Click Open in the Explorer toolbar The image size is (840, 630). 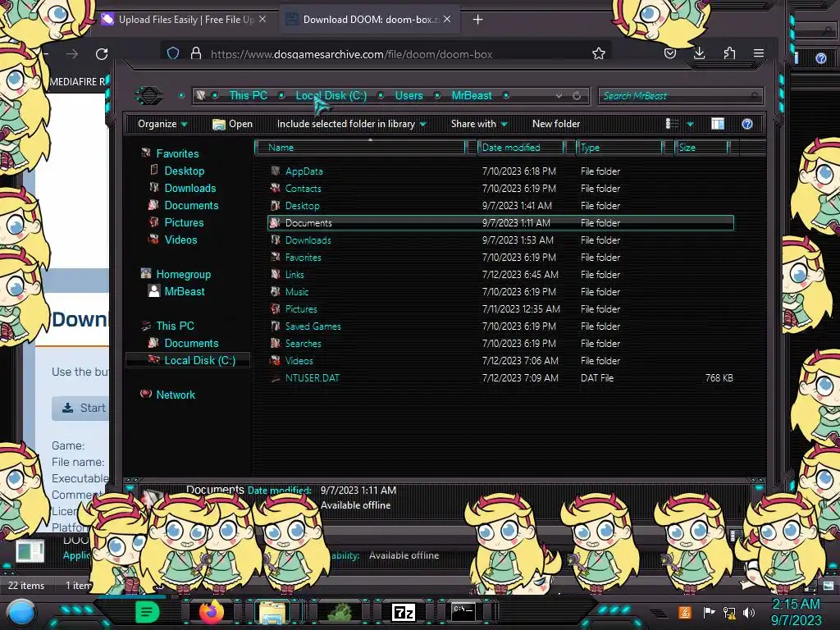click(232, 124)
